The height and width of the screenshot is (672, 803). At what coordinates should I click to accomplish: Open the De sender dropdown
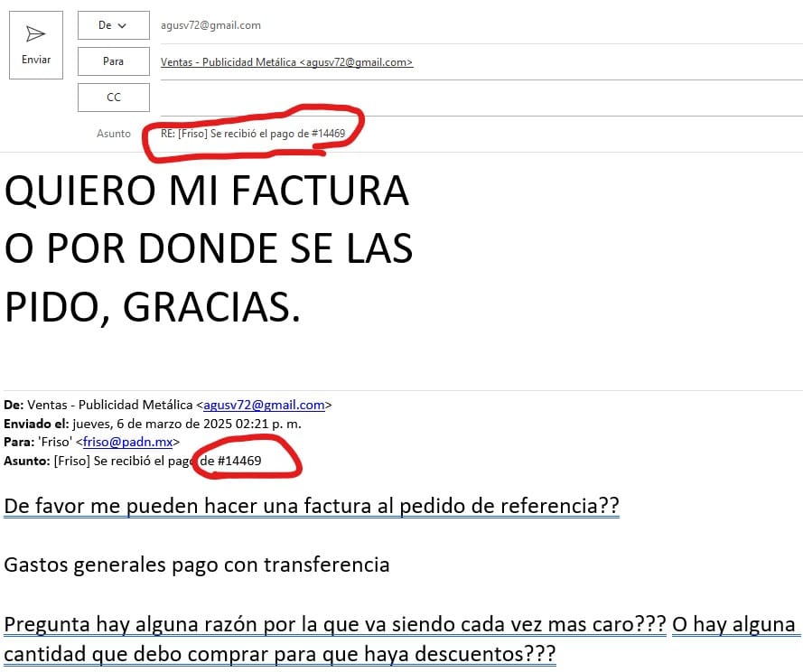(x=114, y=25)
